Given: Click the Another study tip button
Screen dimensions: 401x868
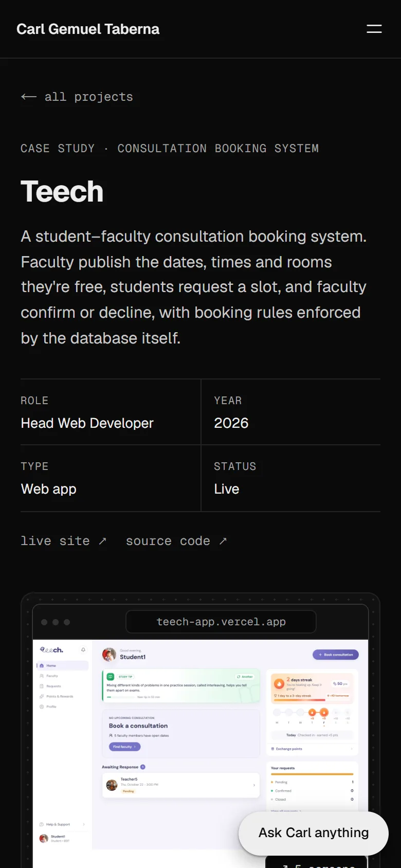Looking at the screenshot, I should (245, 677).
